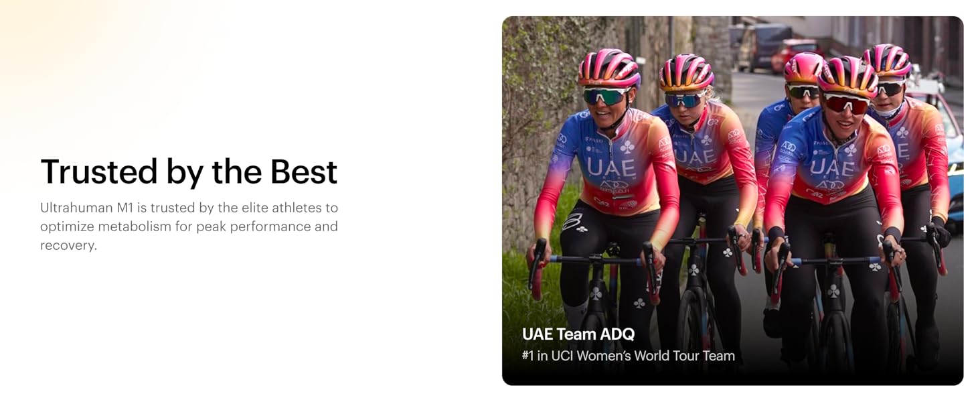
Task: Open the cycling team photo card
Action: pyautogui.click(x=732, y=200)
